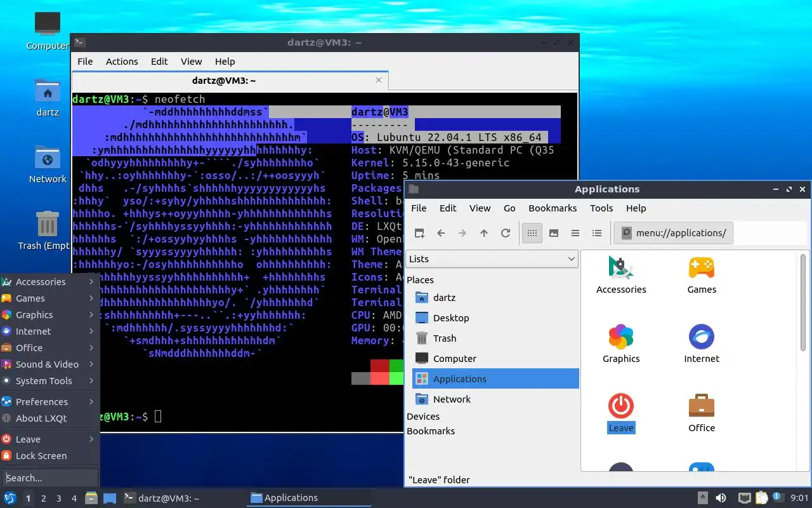
Task: Open the Graphics folder icon in file manager
Action: (x=621, y=344)
